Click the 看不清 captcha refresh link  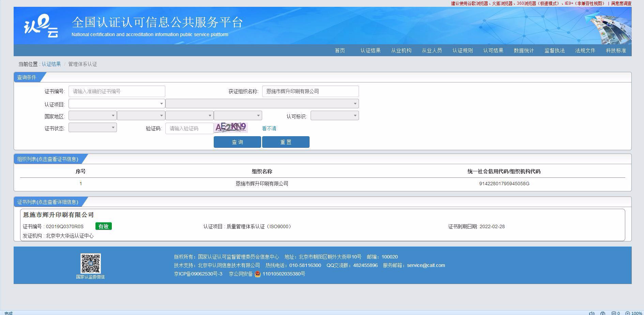click(269, 128)
